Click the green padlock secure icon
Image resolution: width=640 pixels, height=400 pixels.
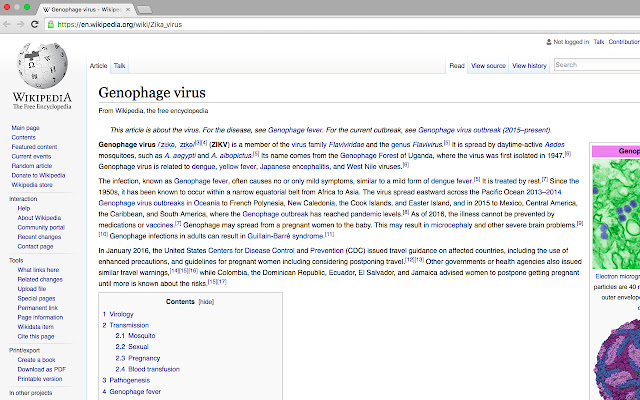pyautogui.click(x=51, y=24)
